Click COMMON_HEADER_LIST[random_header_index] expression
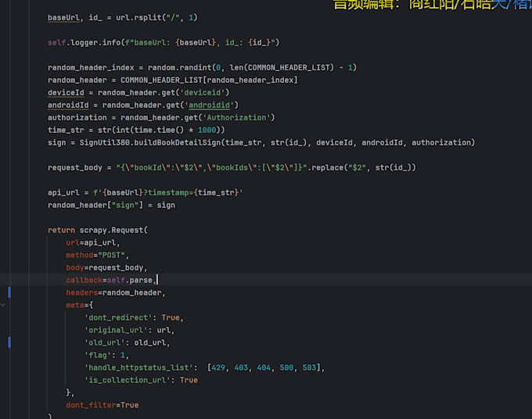Image resolution: width=532 pixels, height=419 pixels. click(209, 81)
